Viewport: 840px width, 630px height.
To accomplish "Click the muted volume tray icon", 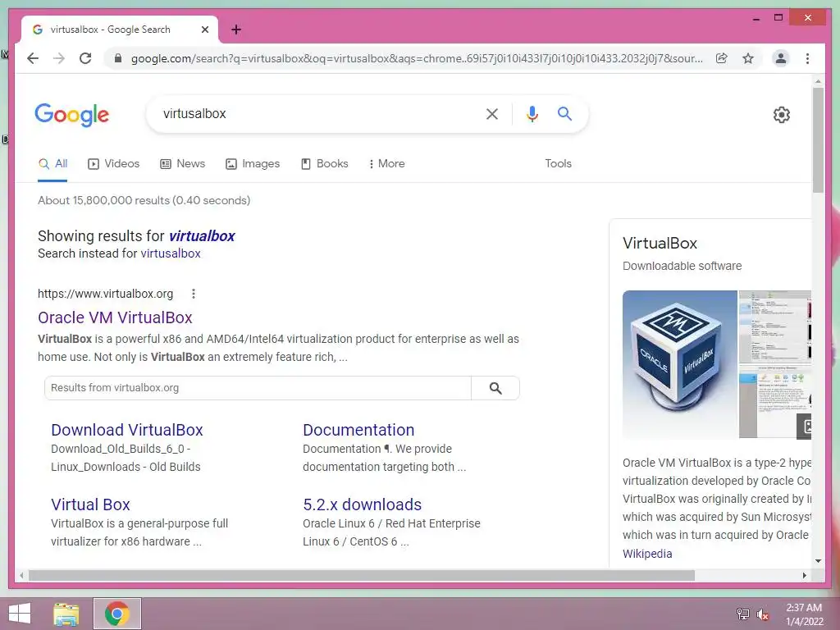I will 762,614.
